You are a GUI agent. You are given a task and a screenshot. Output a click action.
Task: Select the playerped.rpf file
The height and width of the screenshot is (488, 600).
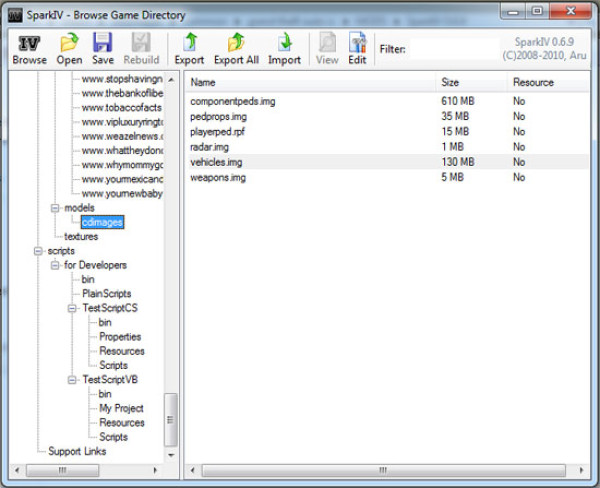(x=217, y=132)
